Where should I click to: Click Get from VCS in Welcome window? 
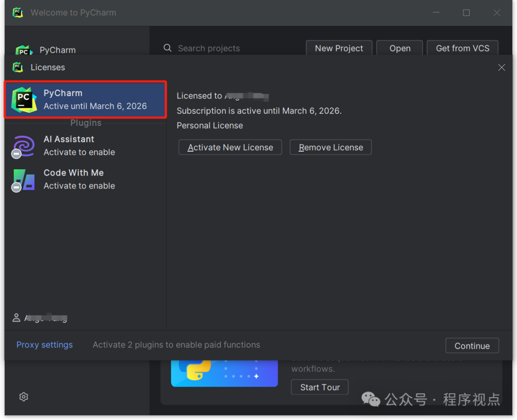coord(462,48)
